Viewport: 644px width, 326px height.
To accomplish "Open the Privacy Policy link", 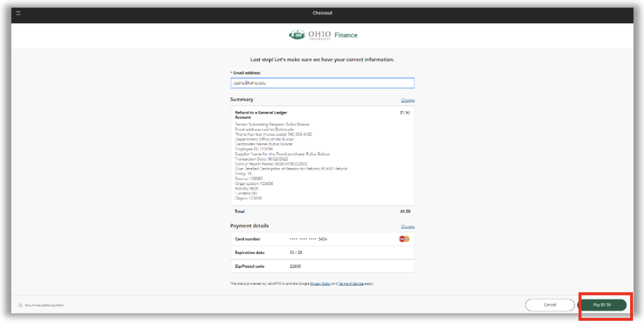I will 321,284.
